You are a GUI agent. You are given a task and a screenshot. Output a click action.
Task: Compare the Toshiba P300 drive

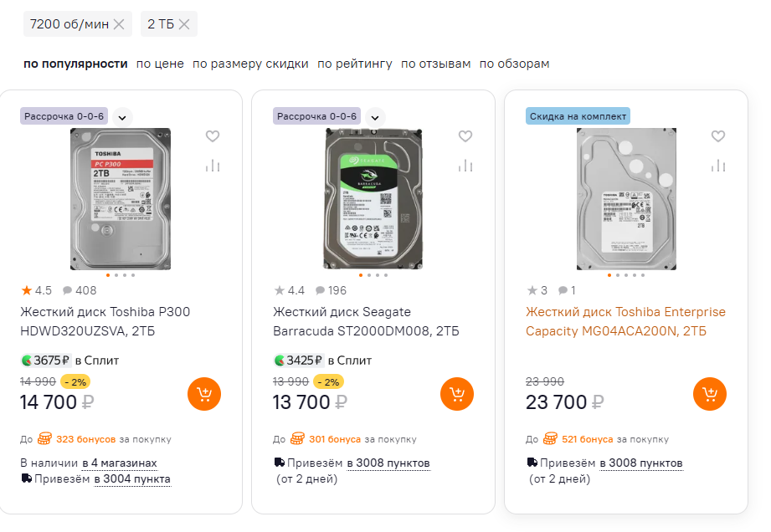tap(213, 166)
